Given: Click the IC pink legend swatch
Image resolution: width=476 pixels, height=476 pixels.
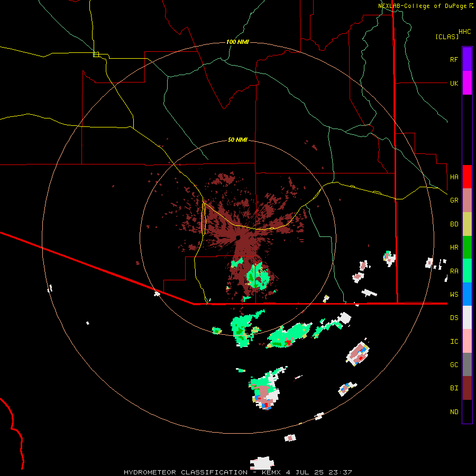Looking at the screenshot, I should click(467, 341).
